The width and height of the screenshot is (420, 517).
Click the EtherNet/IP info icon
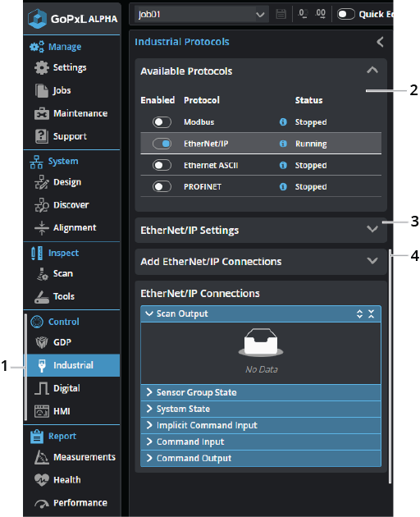[x=283, y=144]
